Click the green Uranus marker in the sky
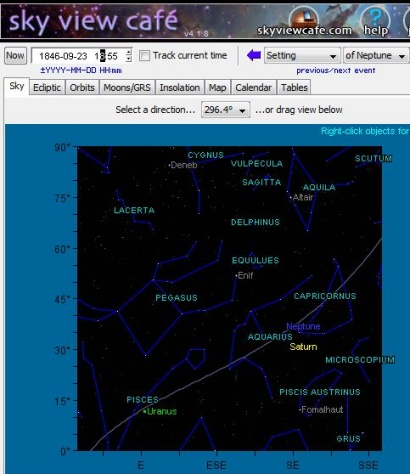This screenshot has width=410, height=474. (144, 412)
